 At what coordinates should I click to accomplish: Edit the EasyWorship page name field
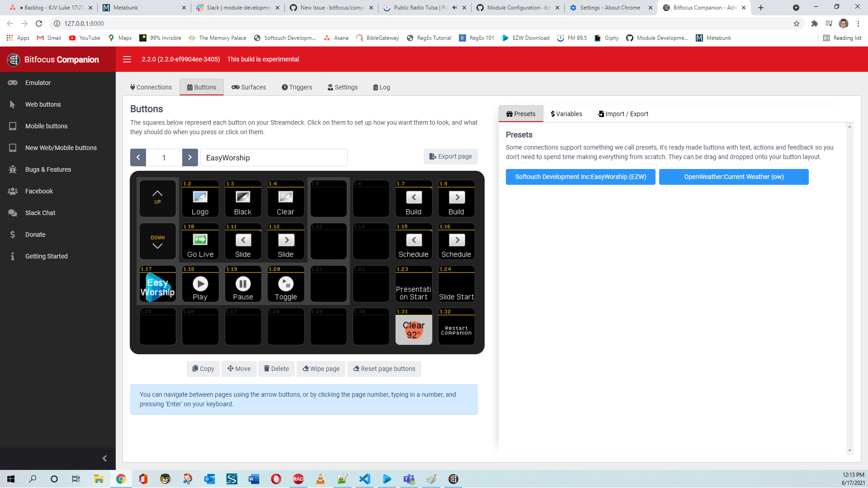(x=274, y=157)
